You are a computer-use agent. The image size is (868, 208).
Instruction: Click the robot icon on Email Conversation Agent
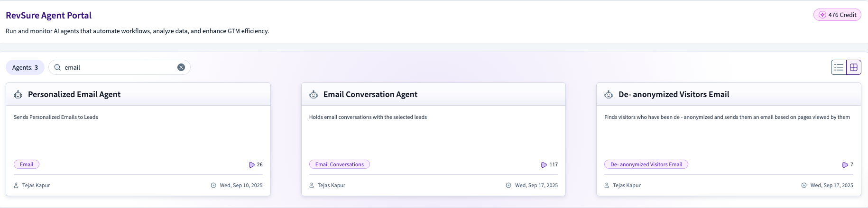click(314, 95)
